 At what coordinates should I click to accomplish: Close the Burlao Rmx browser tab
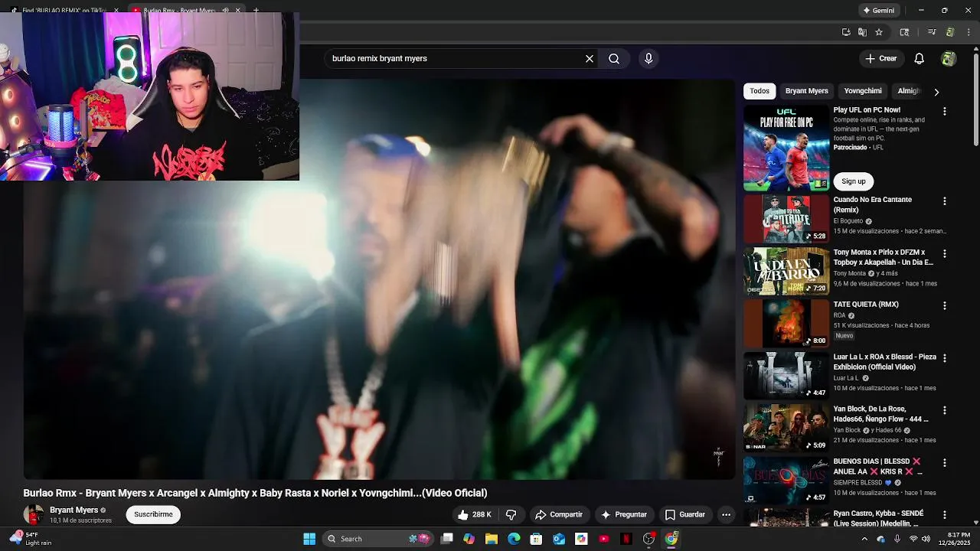[237, 10]
